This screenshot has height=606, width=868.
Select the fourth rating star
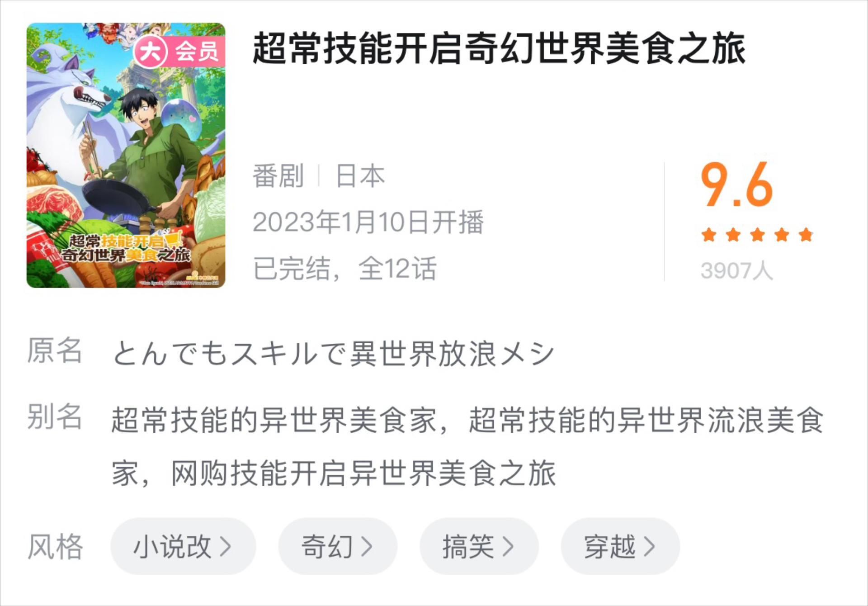pos(782,235)
